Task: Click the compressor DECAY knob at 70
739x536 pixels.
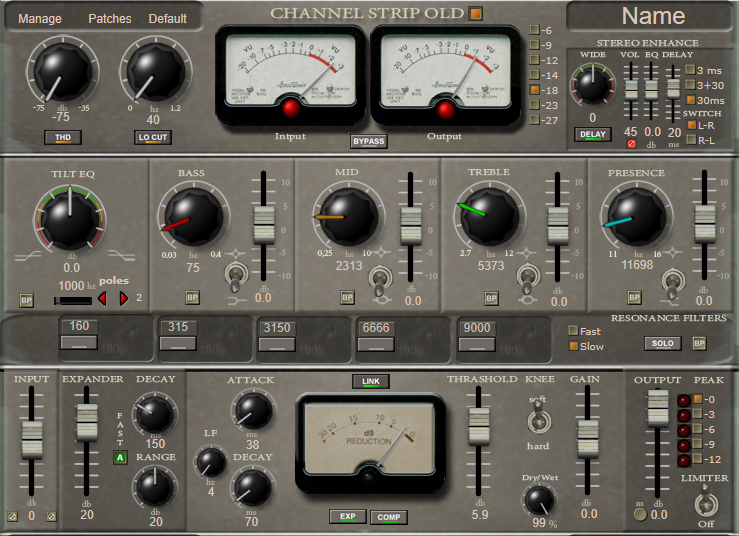Action: 253,487
